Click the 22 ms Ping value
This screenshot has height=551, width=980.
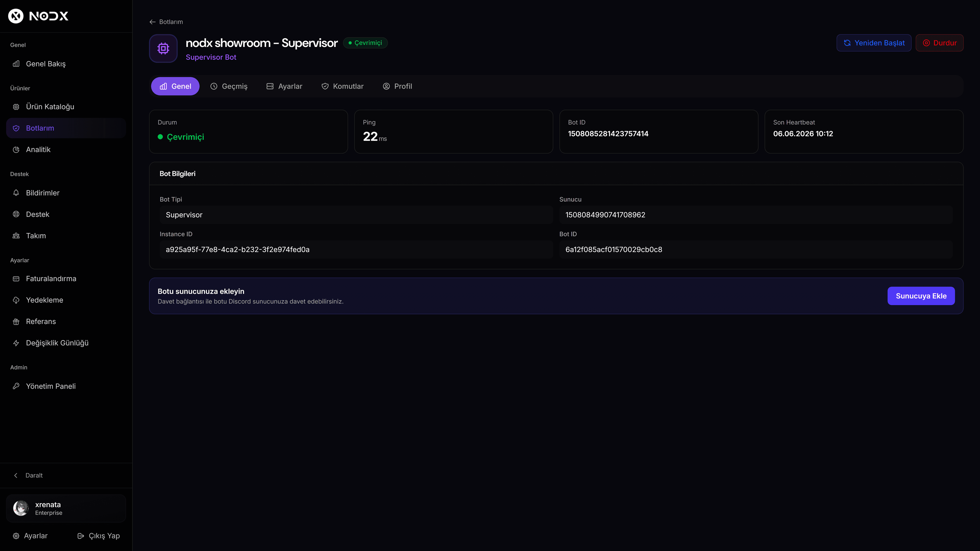(x=375, y=136)
